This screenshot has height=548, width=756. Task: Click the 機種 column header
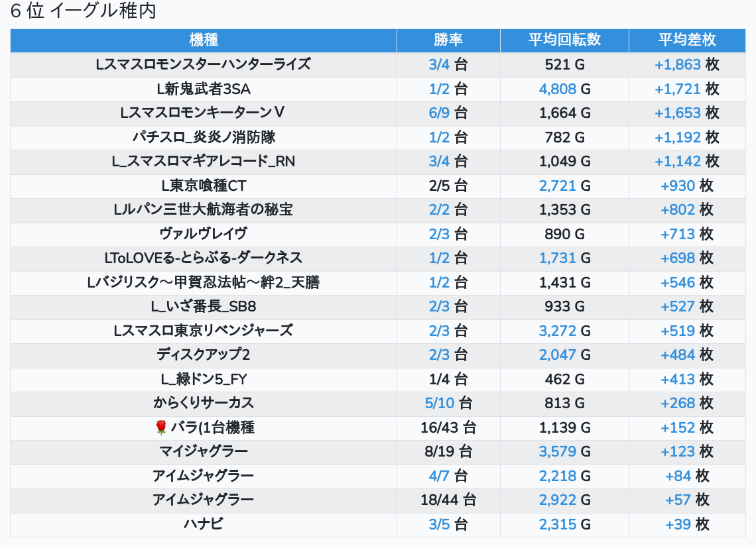(204, 40)
